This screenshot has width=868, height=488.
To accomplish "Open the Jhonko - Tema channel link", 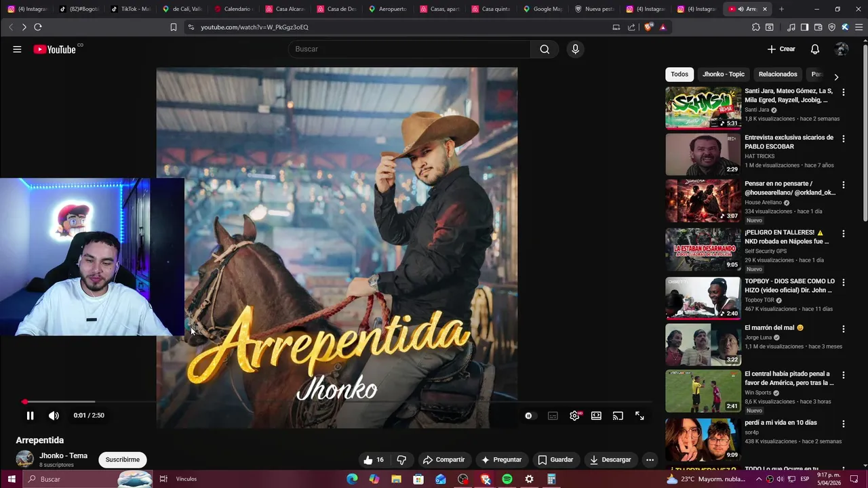I will (63, 455).
